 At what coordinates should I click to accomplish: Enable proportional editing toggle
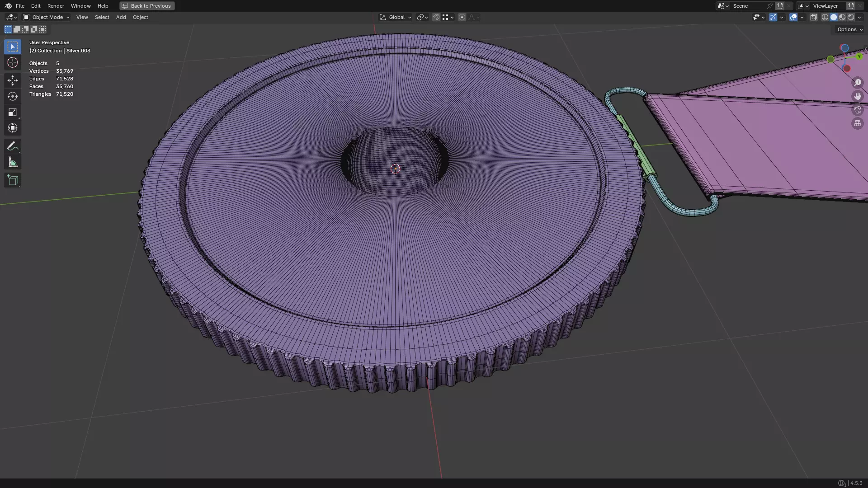pyautogui.click(x=462, y=17)
